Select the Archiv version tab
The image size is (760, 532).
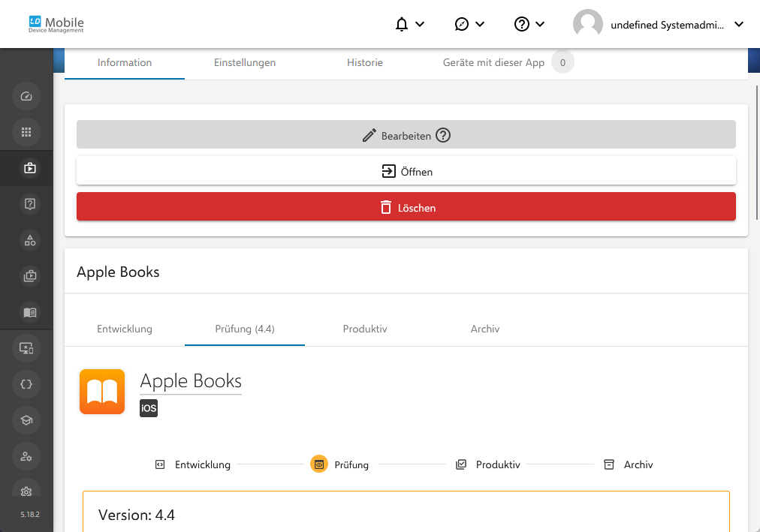click(x=485, y=329)
